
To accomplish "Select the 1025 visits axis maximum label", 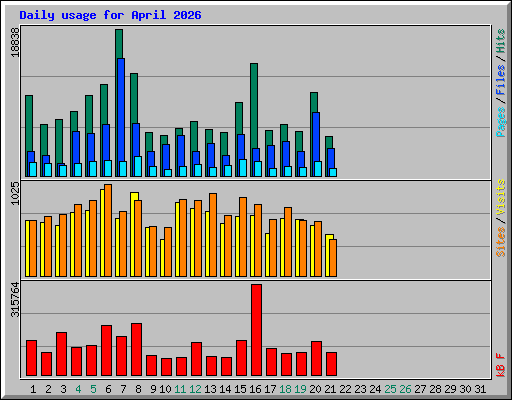I will coord(15,193).
